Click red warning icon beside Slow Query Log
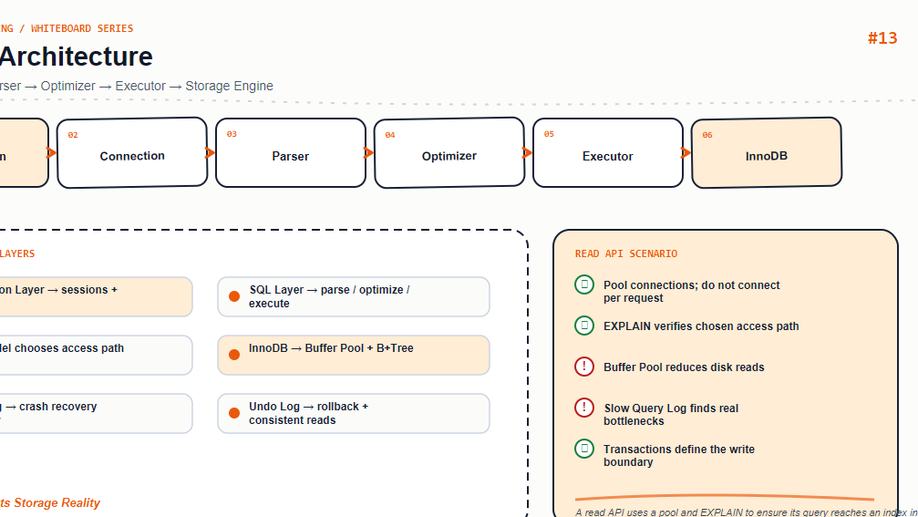This screenshot has height=517, width=918. coord(584,408)
